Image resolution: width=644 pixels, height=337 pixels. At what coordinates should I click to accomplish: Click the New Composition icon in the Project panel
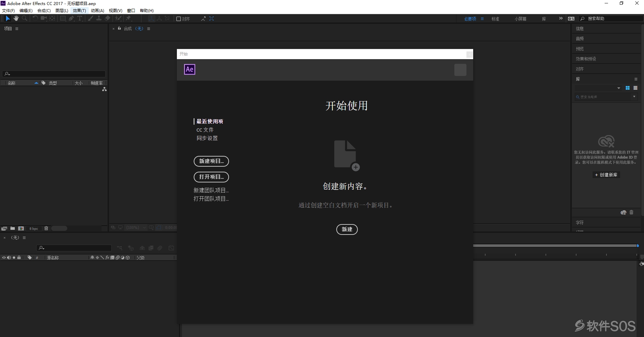click(x=21, y=228)
